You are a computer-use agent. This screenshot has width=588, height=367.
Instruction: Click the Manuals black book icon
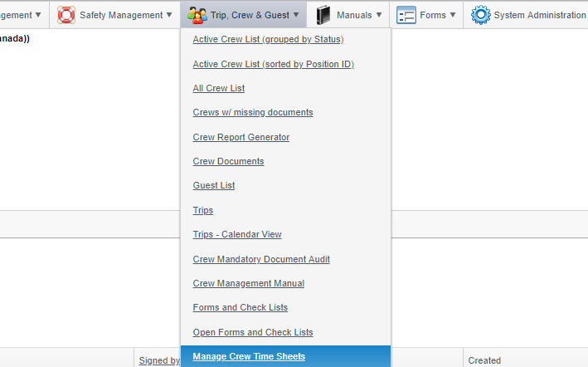(x=323, y=15)
